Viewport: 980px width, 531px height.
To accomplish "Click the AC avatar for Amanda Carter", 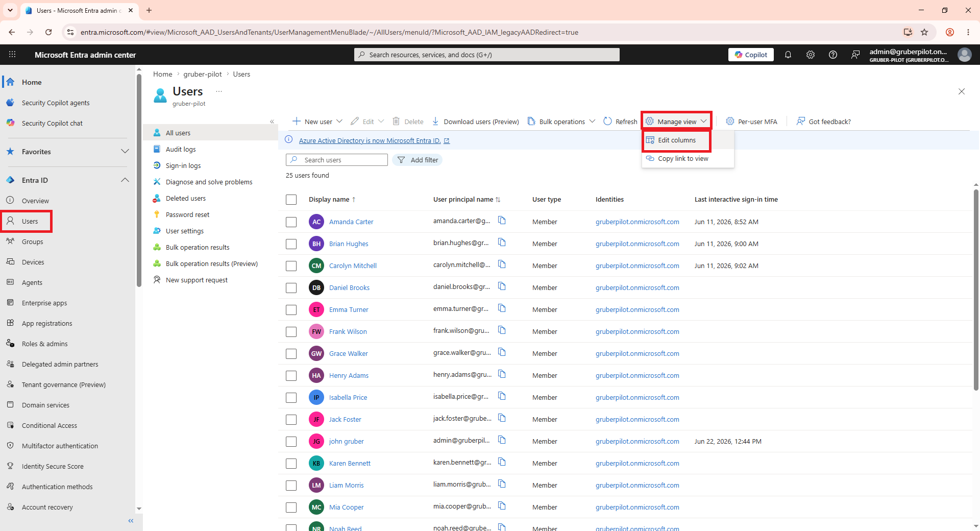I will (x=316, y=222).
